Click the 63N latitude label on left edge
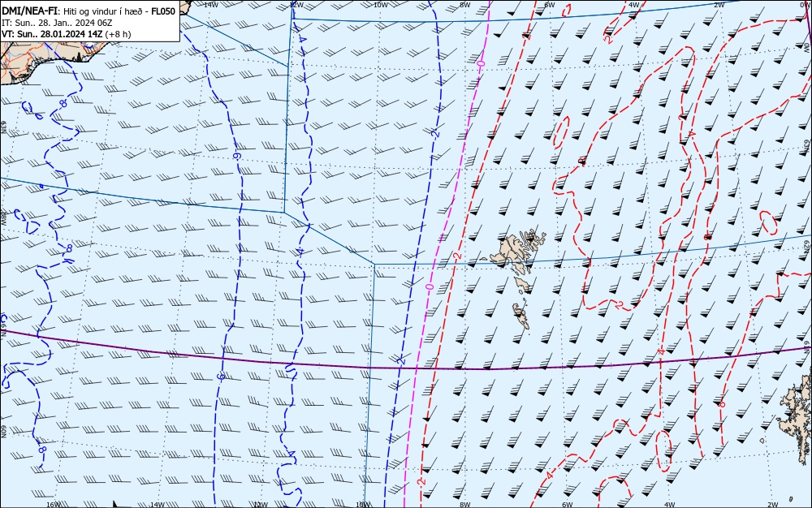This screenshot has width=812, height=508. click(x=3, y=127)
